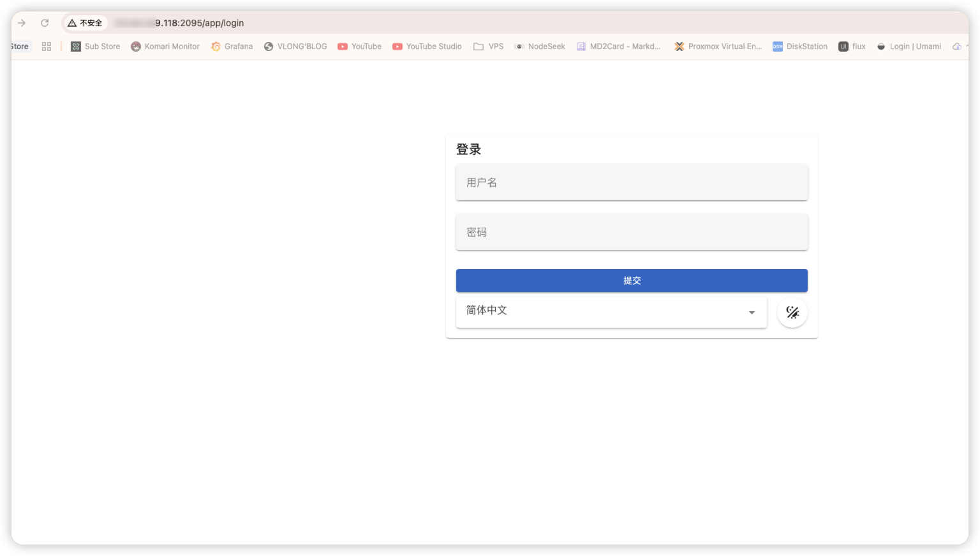Open the DiskStation bookmark
Viewport: 980px width, 556px height.
[800, 47]
